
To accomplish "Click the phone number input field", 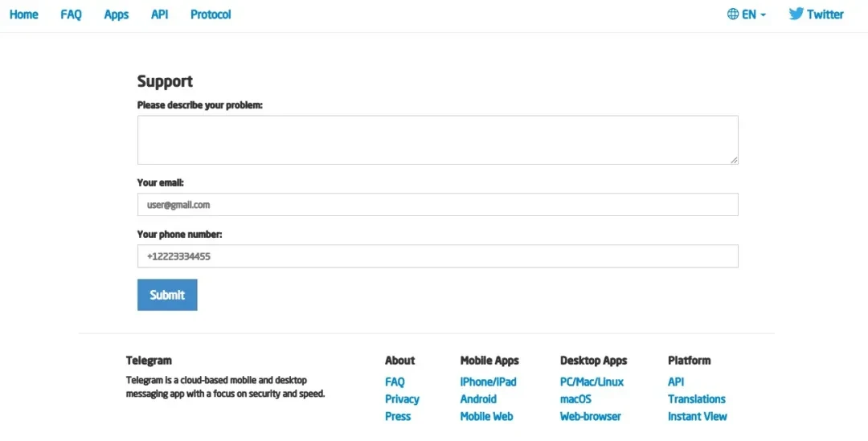I will 437,256.
